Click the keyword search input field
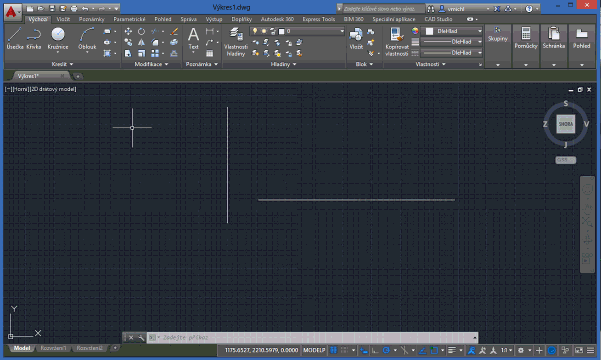The image size is (601, 360). tap(383, 9)
